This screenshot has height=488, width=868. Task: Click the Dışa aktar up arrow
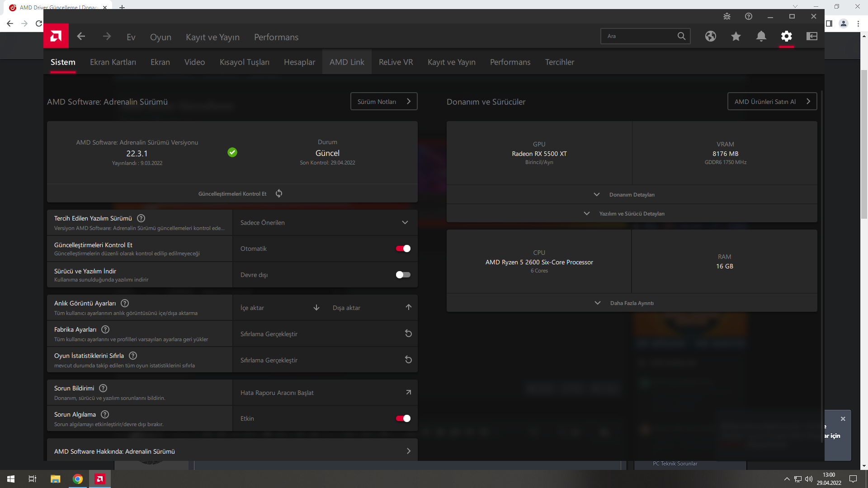coord(409,307)
